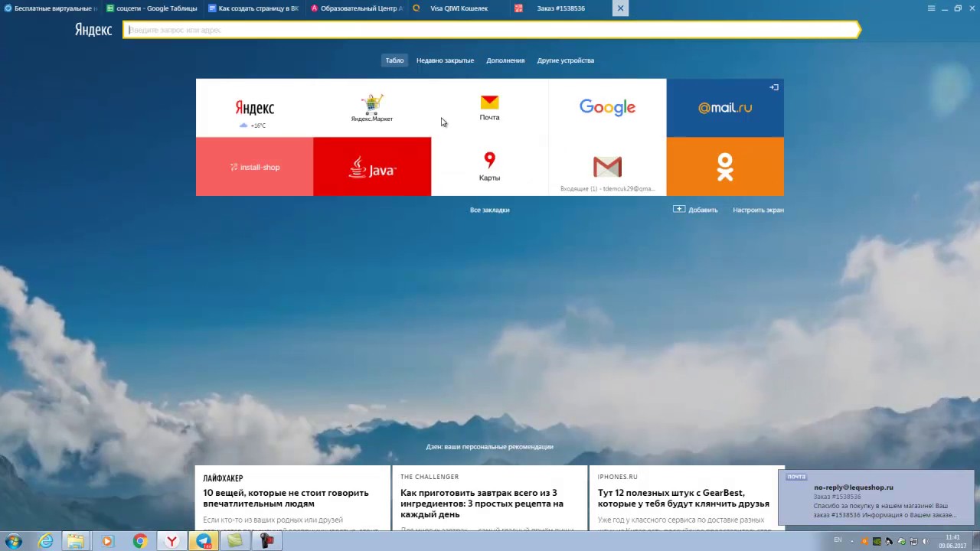Open Google Chrome from taskbar
980x551 pixels.
coord(139,541)
